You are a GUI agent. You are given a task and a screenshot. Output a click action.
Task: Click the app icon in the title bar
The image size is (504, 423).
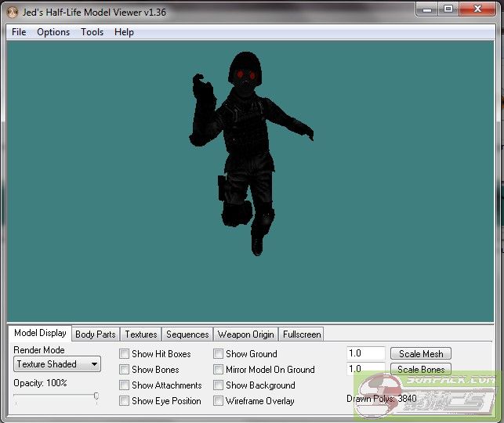coord(13,13)
